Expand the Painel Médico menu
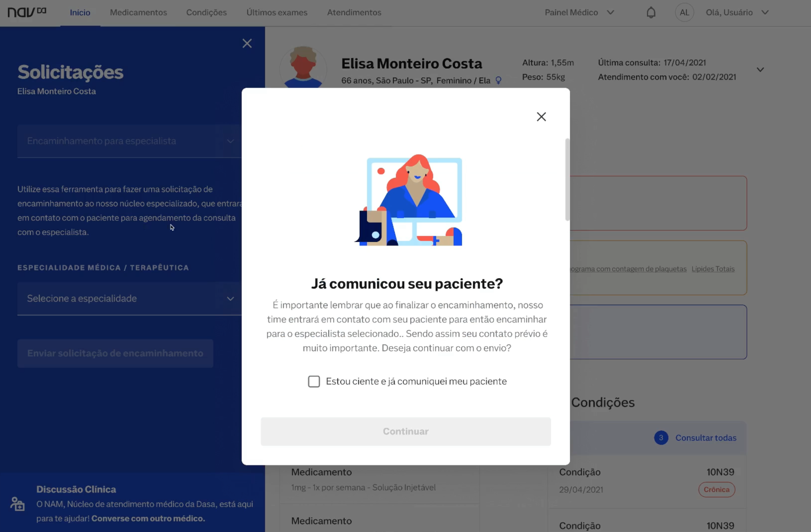 tap(579, 12)
